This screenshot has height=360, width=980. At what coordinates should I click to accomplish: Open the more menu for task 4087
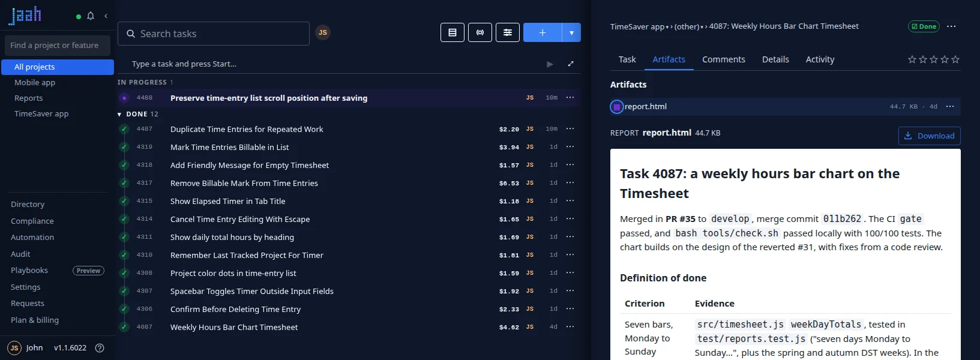tap(570, 327)
